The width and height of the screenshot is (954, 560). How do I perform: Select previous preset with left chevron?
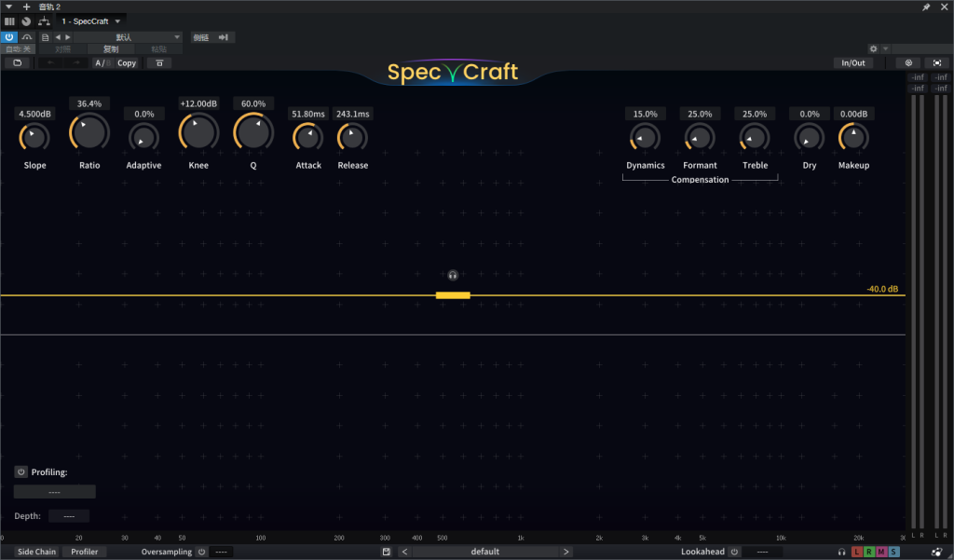coord(405,552)
